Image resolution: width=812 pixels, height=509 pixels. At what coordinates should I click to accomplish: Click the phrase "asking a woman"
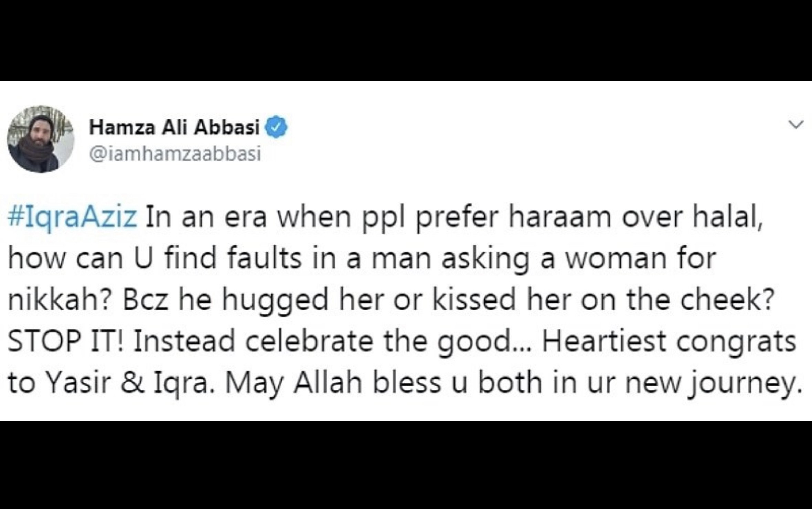tap(559, 259)
